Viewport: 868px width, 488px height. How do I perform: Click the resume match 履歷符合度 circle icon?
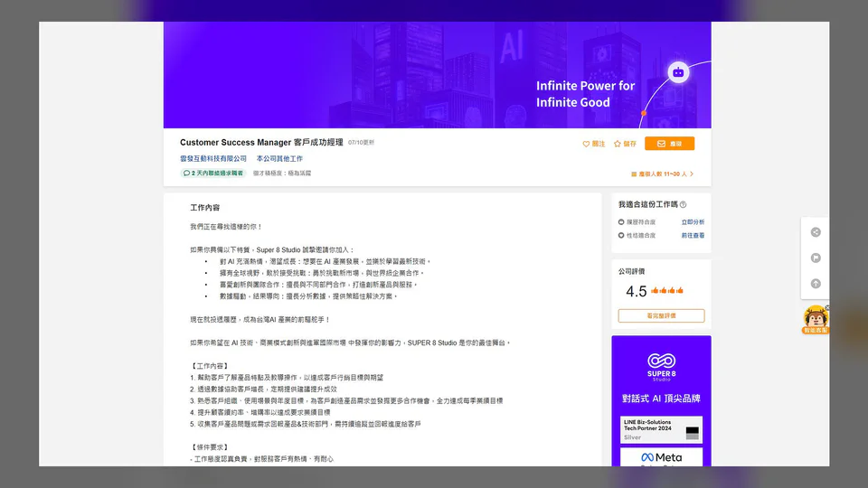click(x=621, y=222)
